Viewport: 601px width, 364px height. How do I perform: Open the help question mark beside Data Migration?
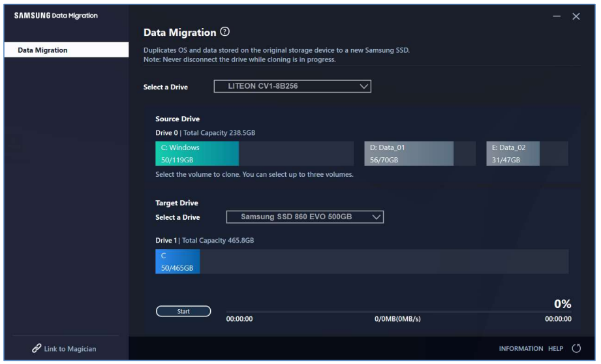(x=225, y=32)
